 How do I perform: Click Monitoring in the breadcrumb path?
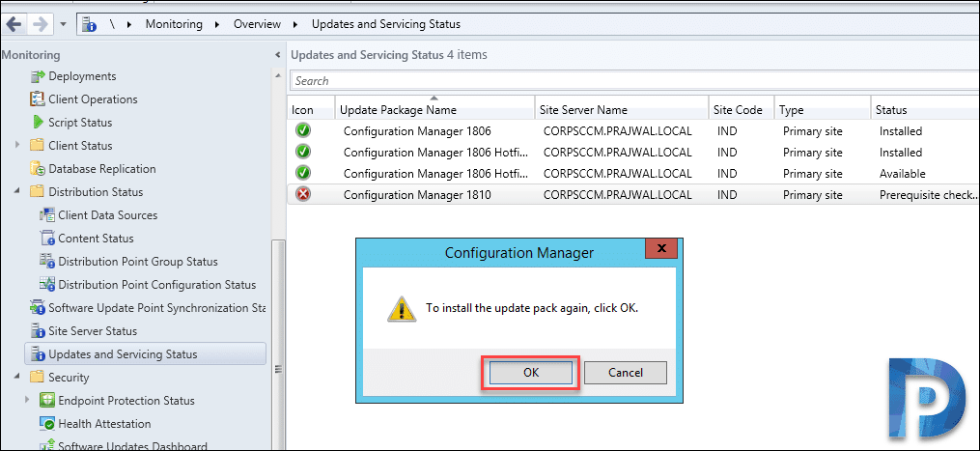pos(174,24)
